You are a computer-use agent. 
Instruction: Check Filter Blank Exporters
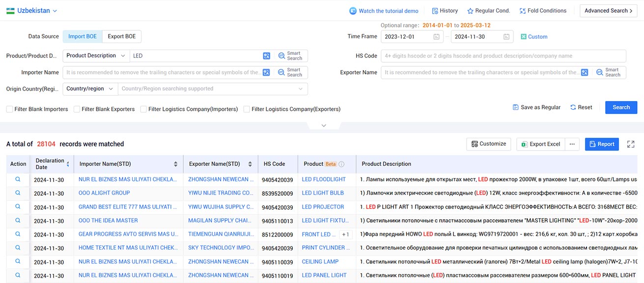pyautogui.click(x=77, y=109)
